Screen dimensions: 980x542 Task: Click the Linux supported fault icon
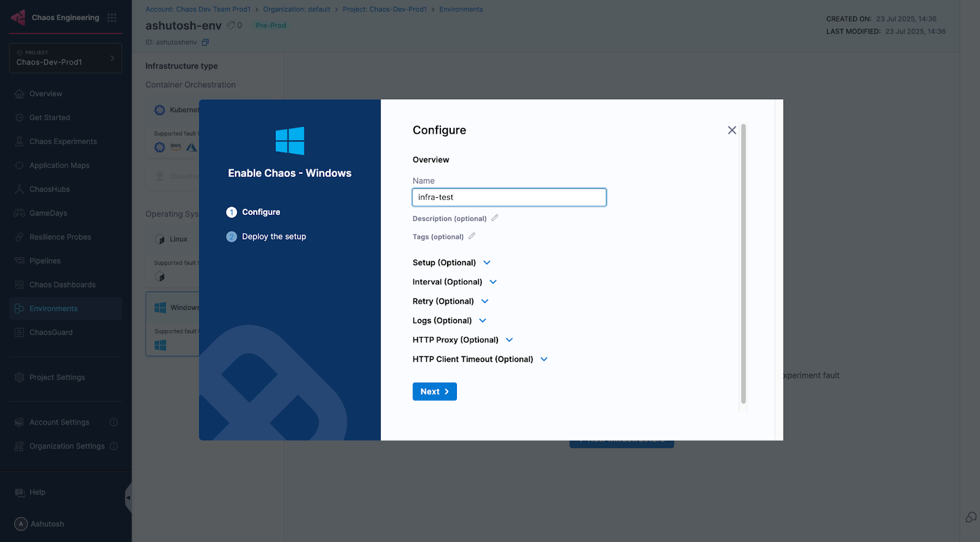(x=160, y=277)
